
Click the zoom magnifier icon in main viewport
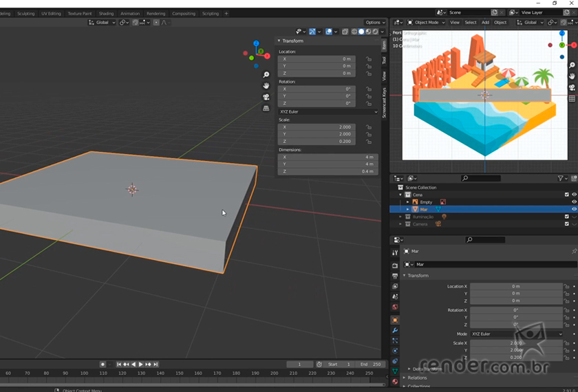(x=266, y=75)
